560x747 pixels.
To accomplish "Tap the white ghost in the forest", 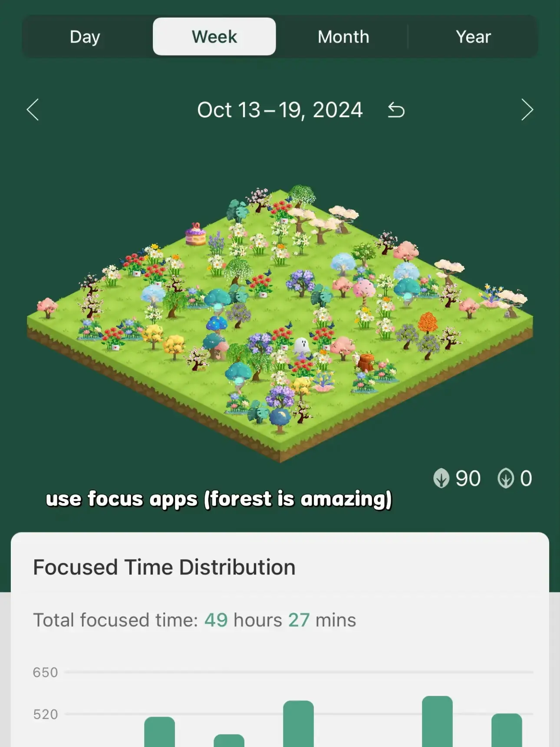I will pos(301,346).
